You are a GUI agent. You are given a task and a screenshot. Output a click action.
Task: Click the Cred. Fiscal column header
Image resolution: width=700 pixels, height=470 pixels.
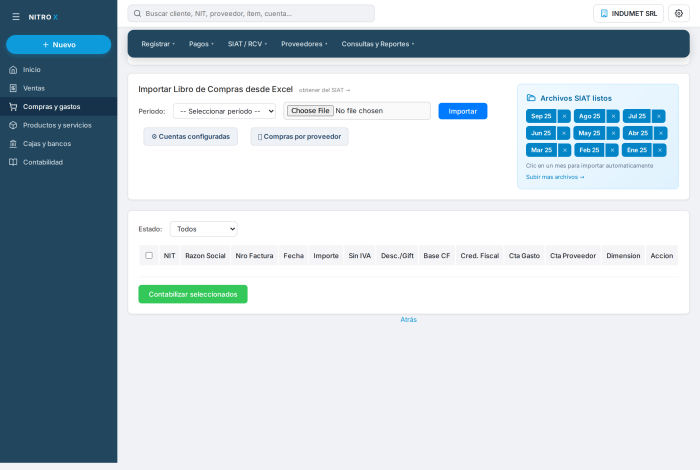(x=479, y=256)
